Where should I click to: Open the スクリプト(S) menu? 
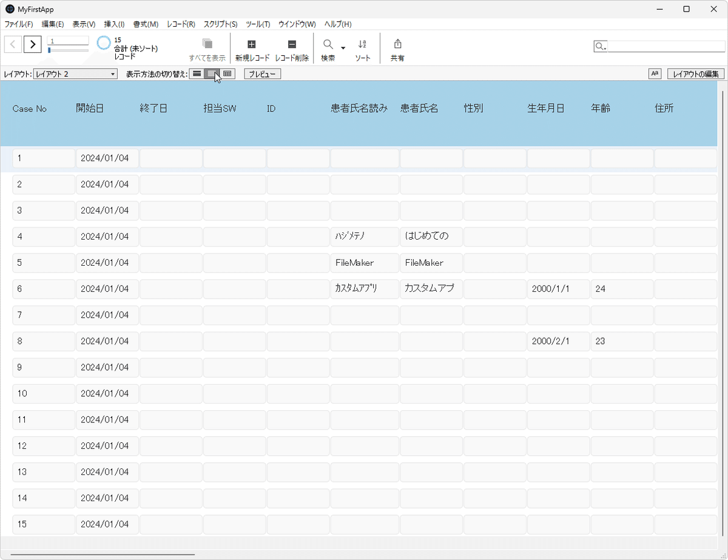pos(221,24)
